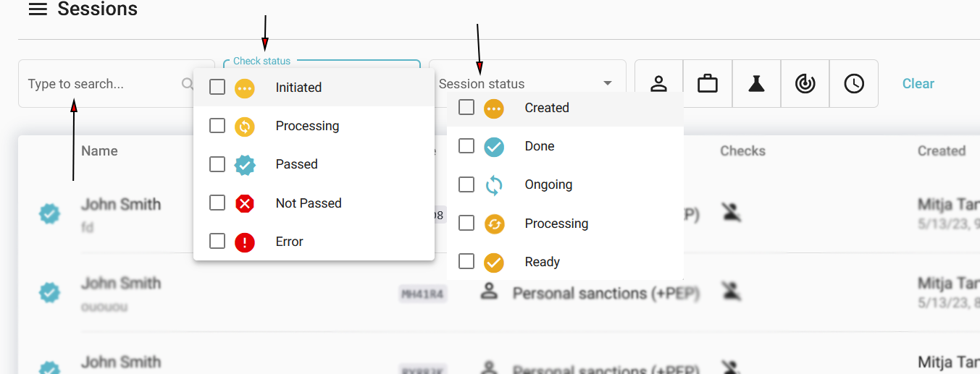This screenshot has height=374, width=980.
Task: Select the Error check status option
Action: tap(289, 242)
